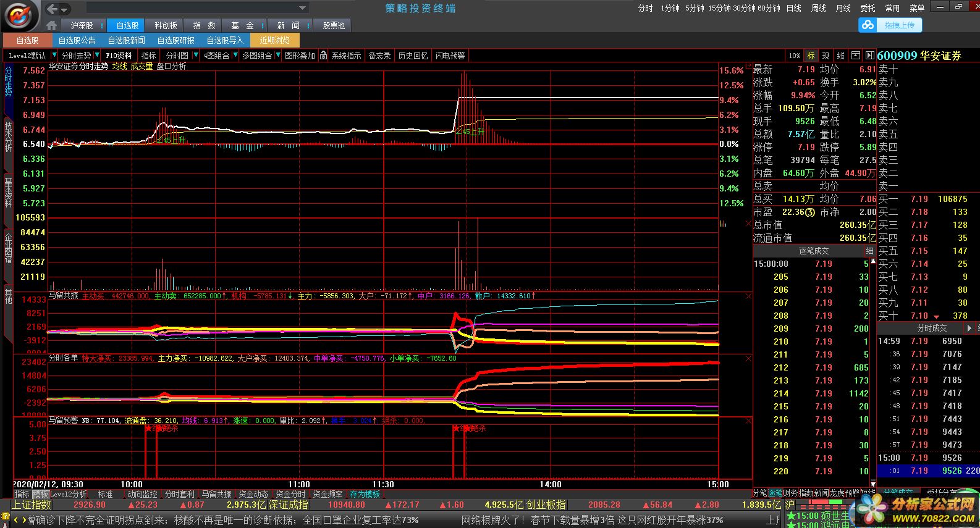Toggle the 线 button
Screen dimensions: 980x528
click(840, 56)
